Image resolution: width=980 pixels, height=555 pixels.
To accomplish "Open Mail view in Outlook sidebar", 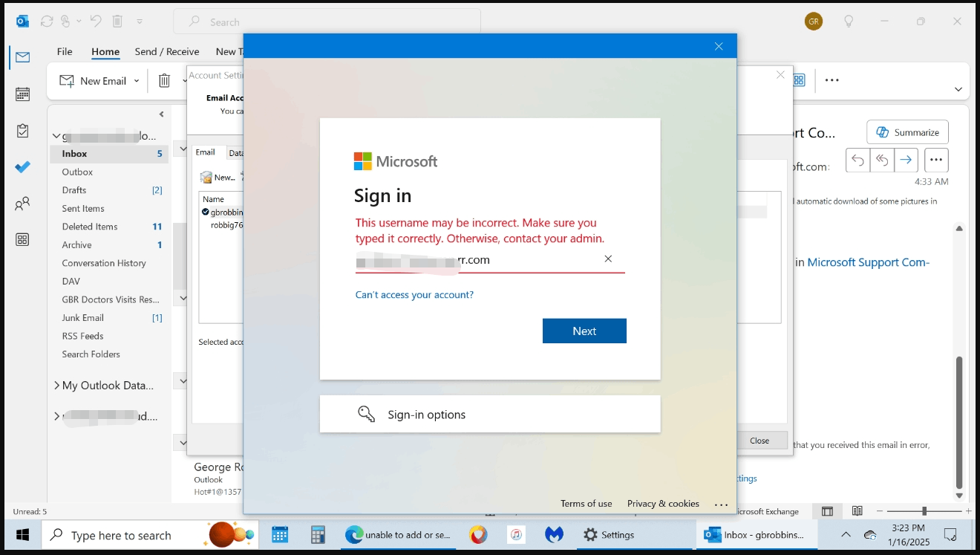I will point(22,57).
